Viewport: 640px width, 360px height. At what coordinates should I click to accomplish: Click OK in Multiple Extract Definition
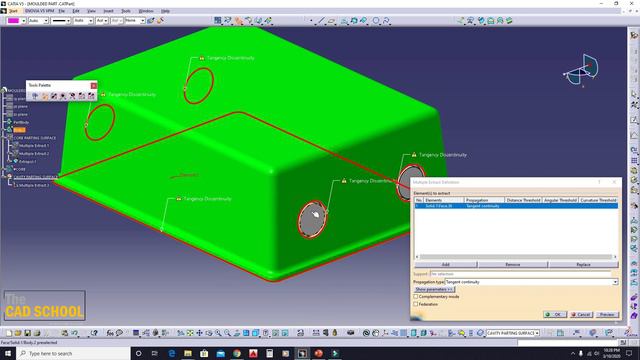click(x=555, y=315)
